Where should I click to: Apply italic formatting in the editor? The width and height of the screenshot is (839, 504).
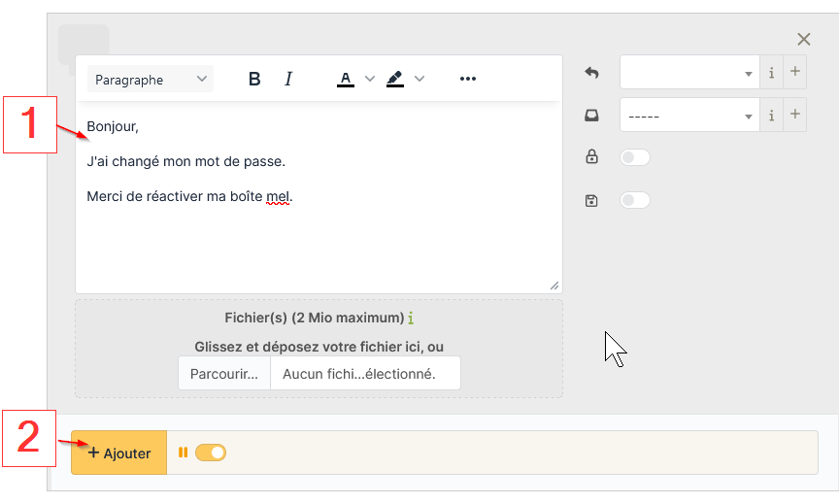(x=288, y=80)
